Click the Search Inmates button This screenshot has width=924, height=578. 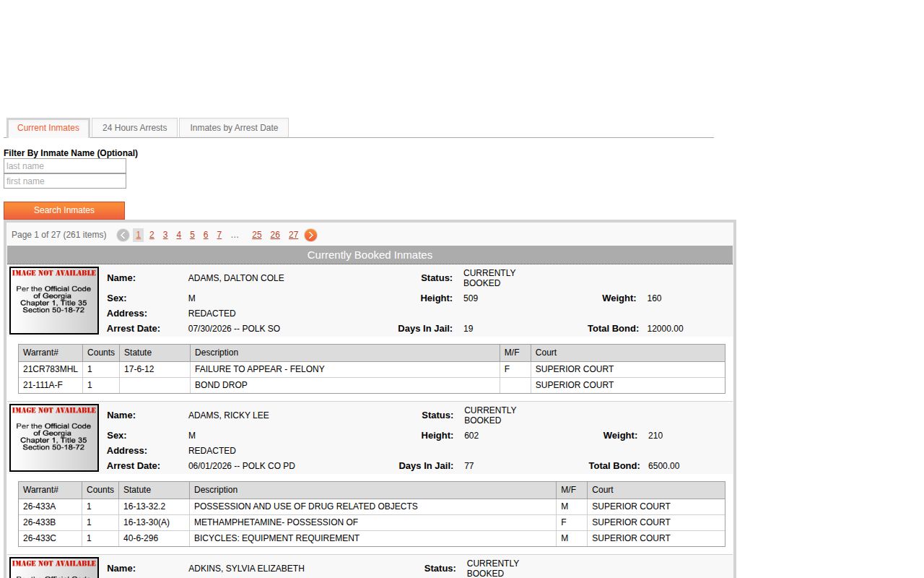(x=64, y=210)
